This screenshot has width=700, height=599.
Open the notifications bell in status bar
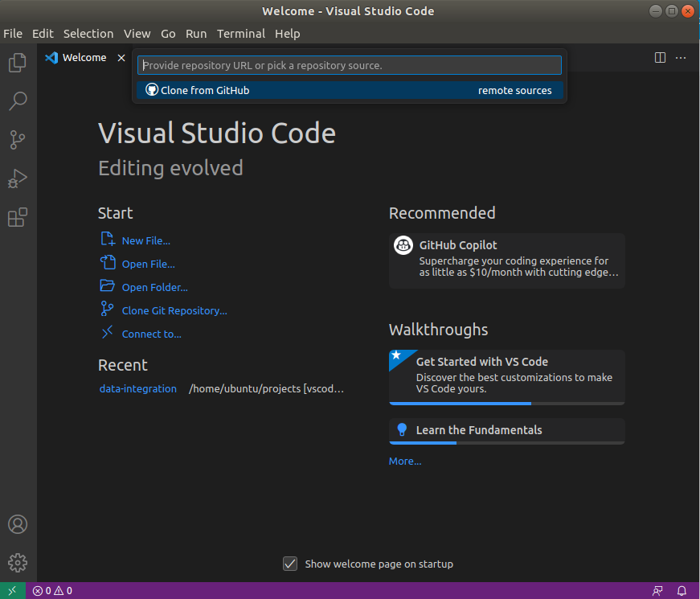[x=682, y=590]
